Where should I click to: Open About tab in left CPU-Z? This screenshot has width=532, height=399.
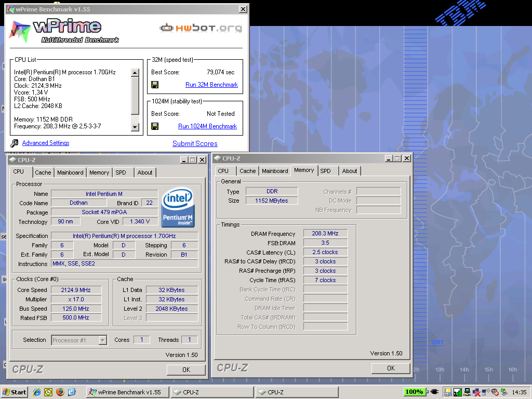[145, 172]
